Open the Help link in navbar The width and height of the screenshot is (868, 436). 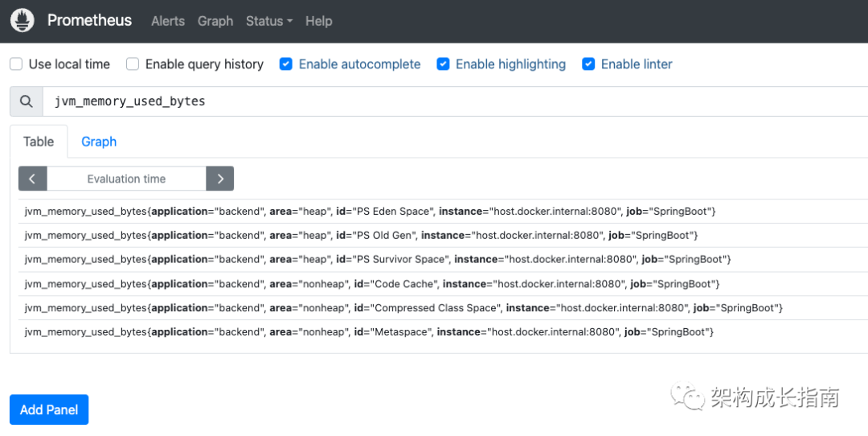(319, 21)
